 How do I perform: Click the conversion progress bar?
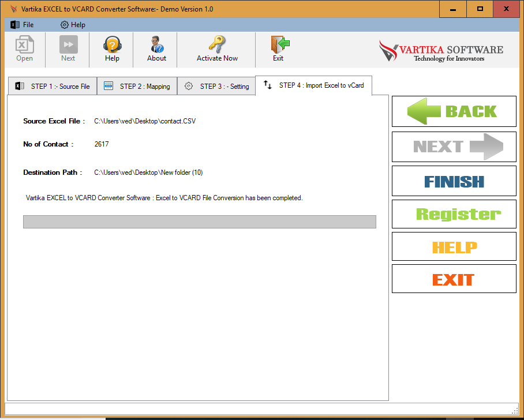pyautogui.click(x=200, y=222)
